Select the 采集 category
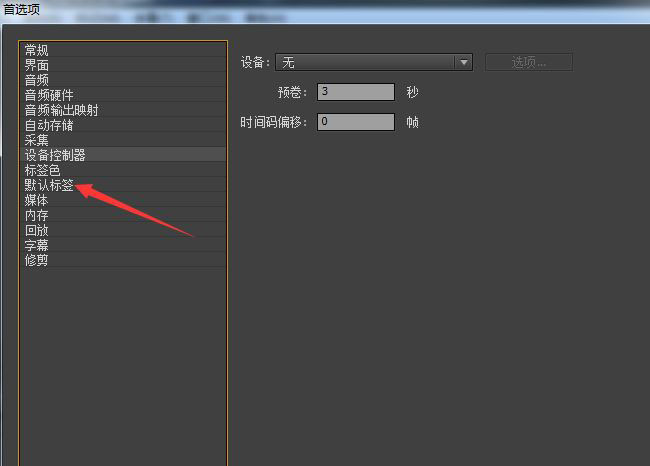Viewport: 650px width, 466px height. (123, 140)
